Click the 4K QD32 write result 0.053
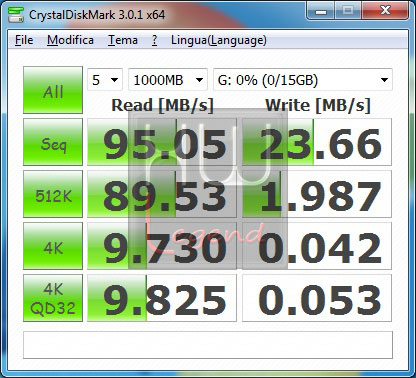Viewport: 416px width, 378px height. pos(317,298)
